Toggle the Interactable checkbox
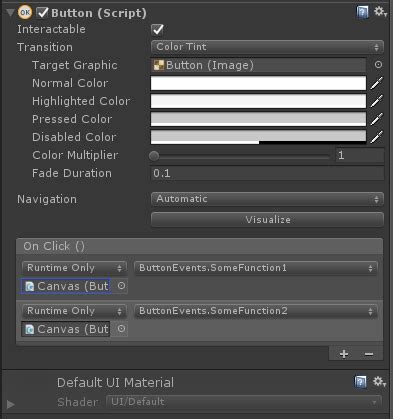The image size is (393, 419). 157,30
